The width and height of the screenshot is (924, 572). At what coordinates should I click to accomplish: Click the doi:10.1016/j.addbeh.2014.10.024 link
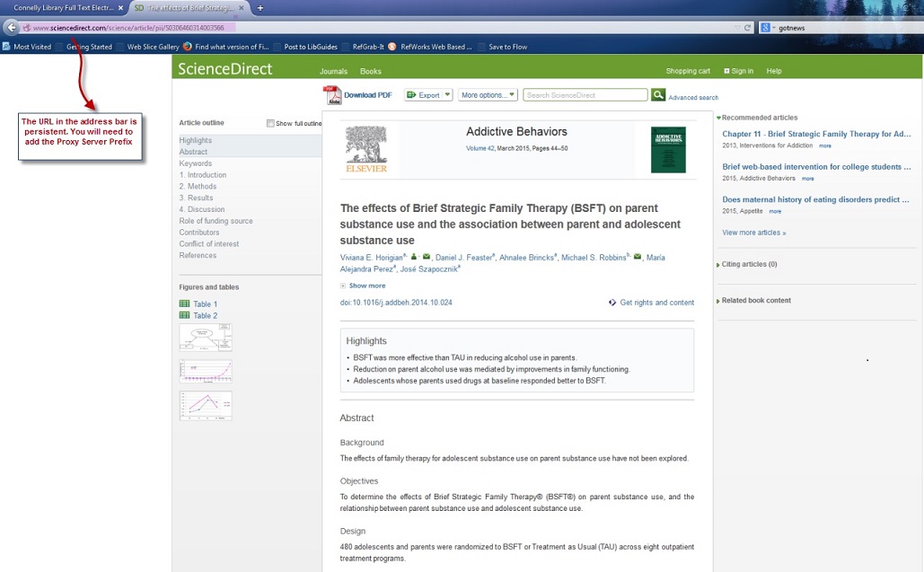(396, 303)
